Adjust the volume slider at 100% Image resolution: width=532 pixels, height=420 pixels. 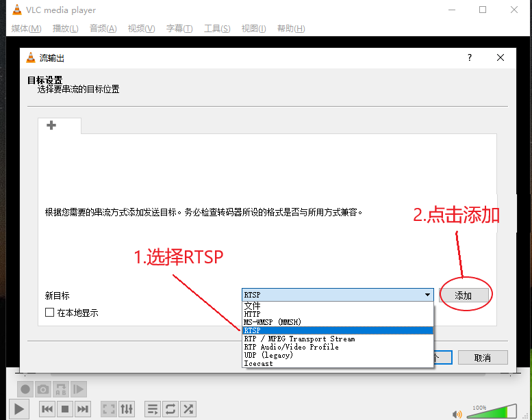pyautogui.click(x=492, y=411)
